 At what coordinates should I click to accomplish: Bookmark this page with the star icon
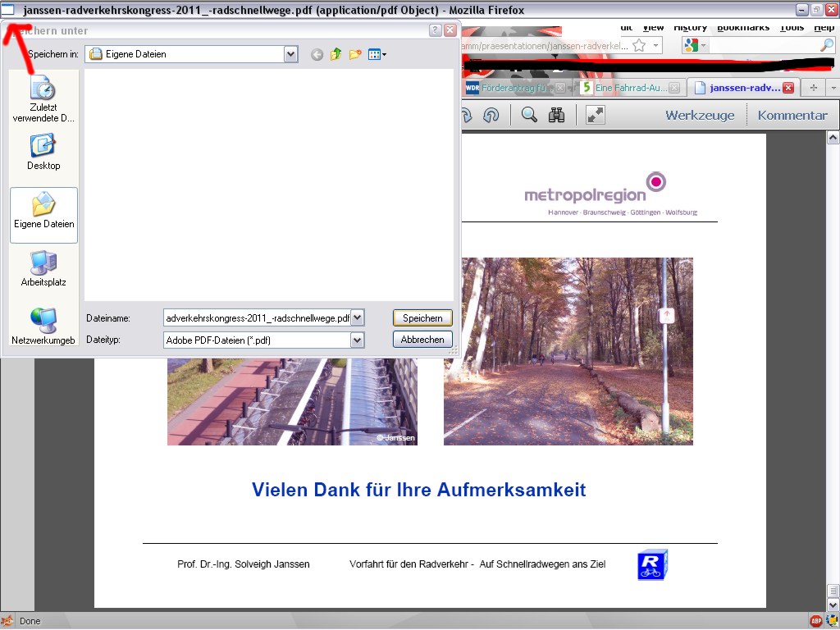639,45
